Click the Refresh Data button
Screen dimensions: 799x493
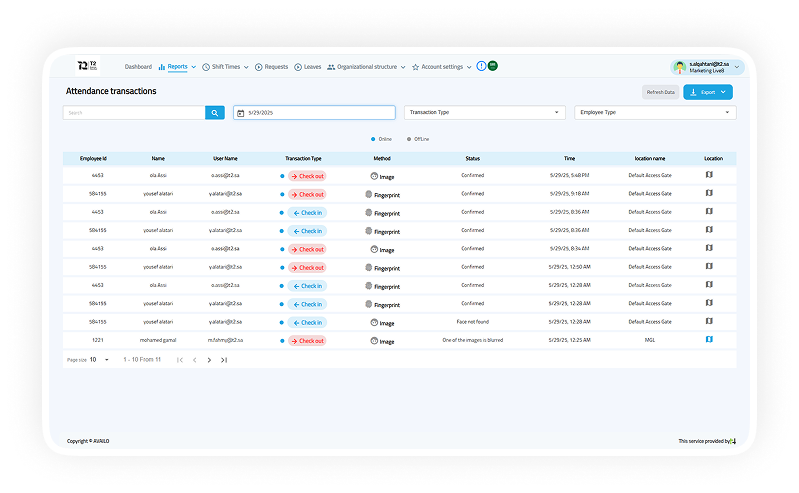[660, 92]
